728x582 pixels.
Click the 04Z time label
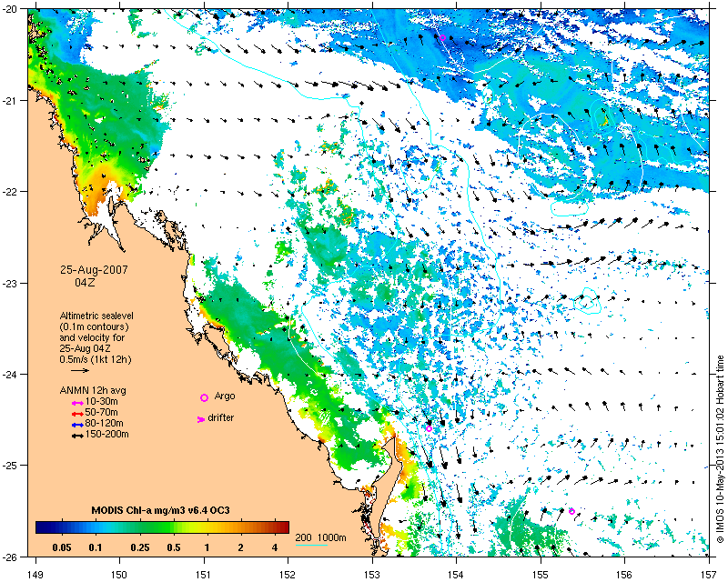coord(85,282)
